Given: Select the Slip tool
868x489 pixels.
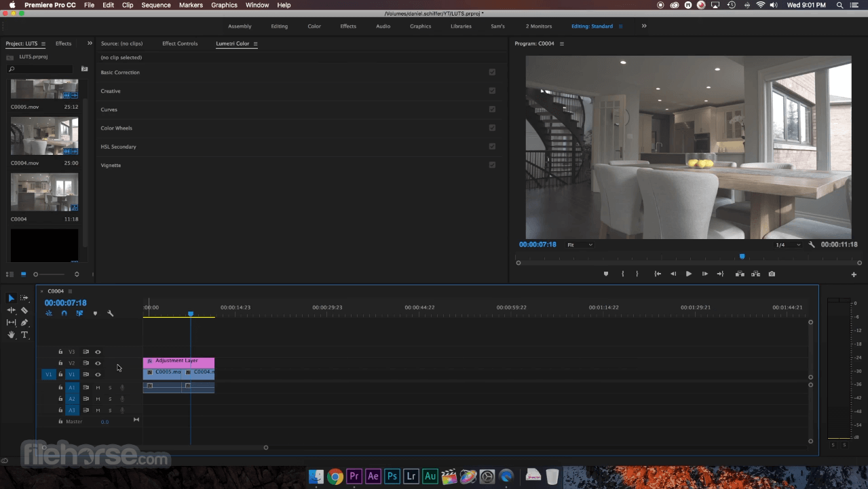Looking at the screenshot, I should [x=11, y=323].
